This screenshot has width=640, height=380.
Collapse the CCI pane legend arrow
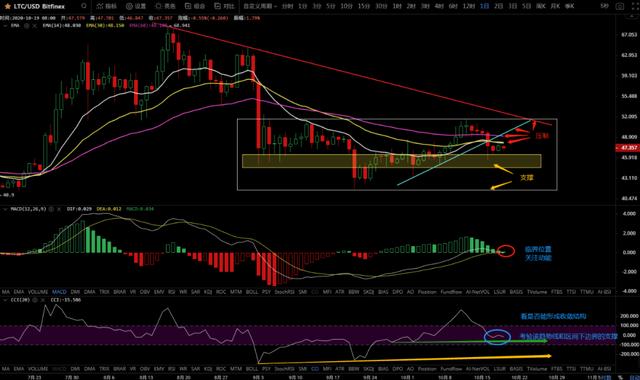5,300
